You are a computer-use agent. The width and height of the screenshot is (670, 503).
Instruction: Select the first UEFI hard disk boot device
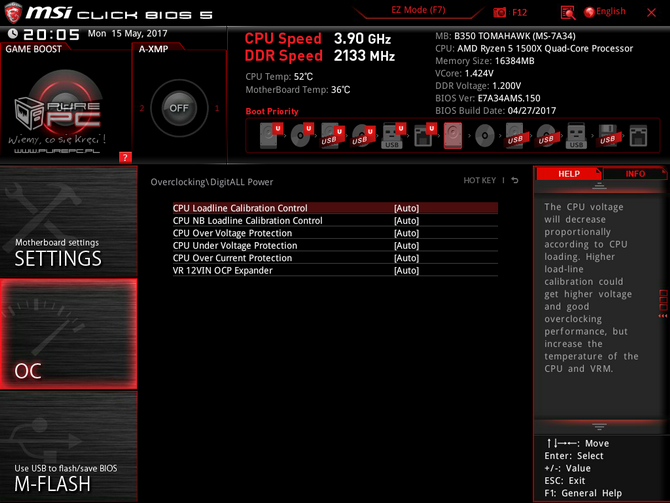click(x=271, y=135)
